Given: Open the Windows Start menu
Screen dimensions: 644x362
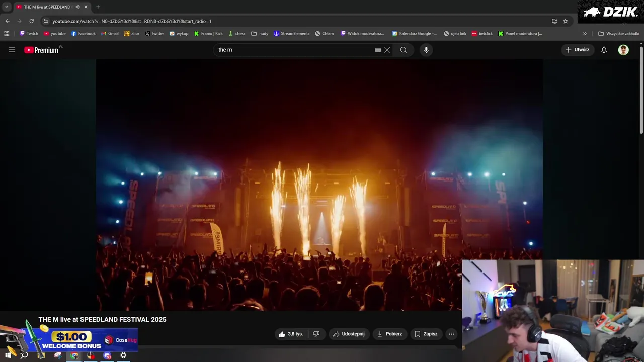Looking at the screenshot, I should (x=8, y=355).
